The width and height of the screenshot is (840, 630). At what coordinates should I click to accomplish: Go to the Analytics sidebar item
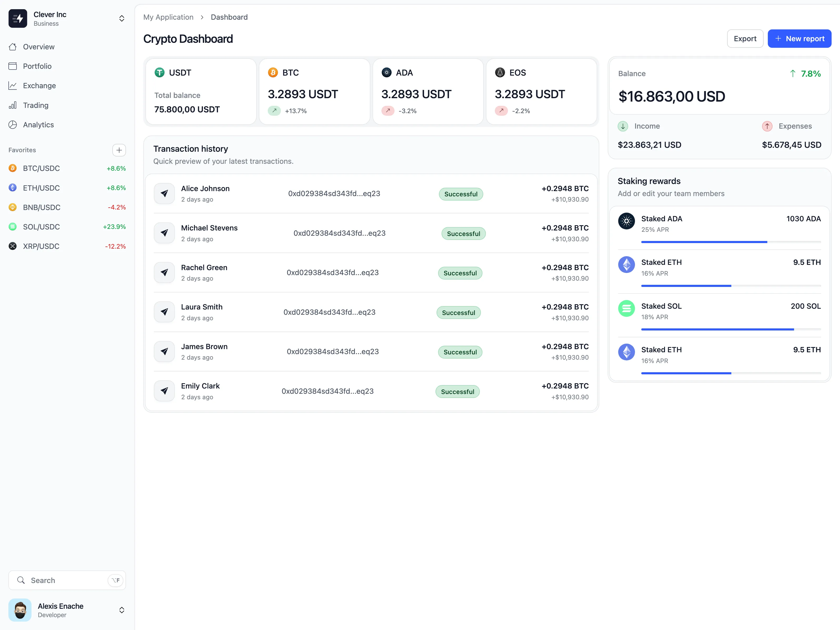coord(38,125)
